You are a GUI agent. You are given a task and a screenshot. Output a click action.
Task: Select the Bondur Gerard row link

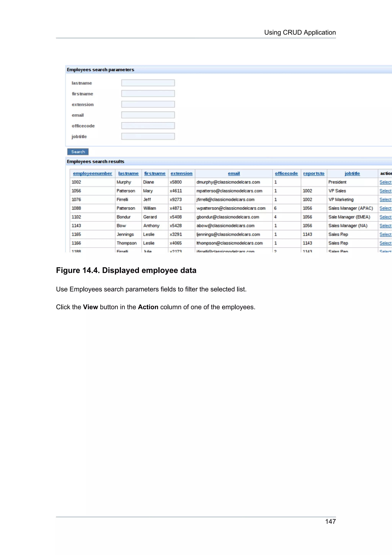(x=385, y=217)
